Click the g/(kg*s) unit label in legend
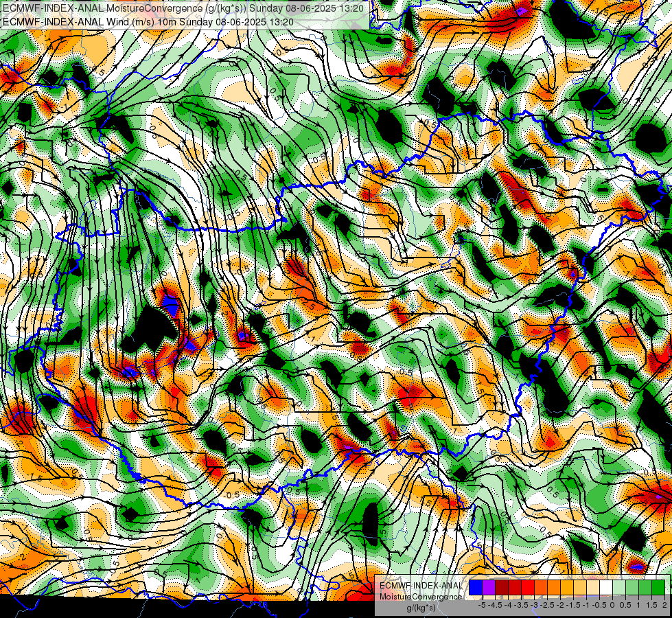Image resolution: width=672 pixels, height=618 pixels. [421, 608]
